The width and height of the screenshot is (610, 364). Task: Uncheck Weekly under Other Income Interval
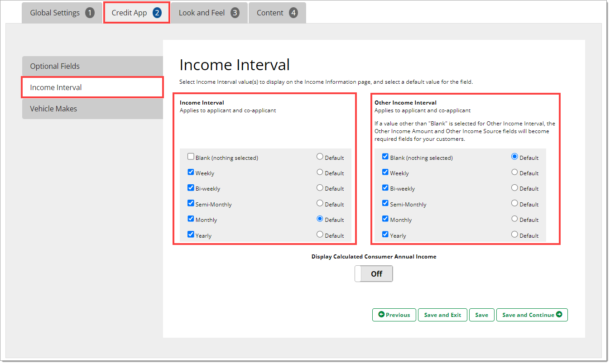point(385,172)
